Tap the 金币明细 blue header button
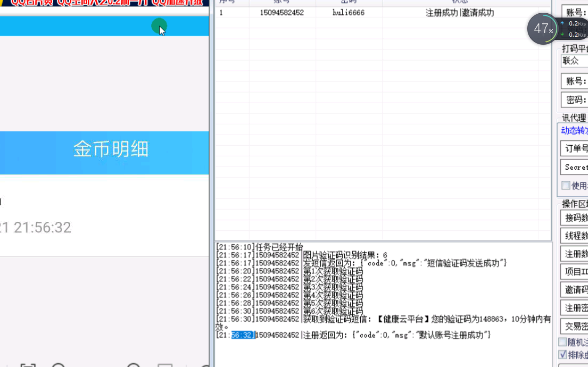 pos(110,149)
